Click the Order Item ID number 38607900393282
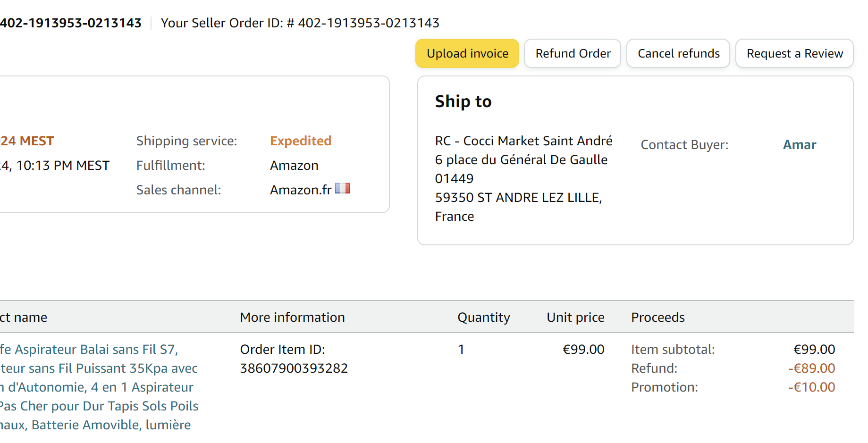868x443 pixels. pos(294,368)
